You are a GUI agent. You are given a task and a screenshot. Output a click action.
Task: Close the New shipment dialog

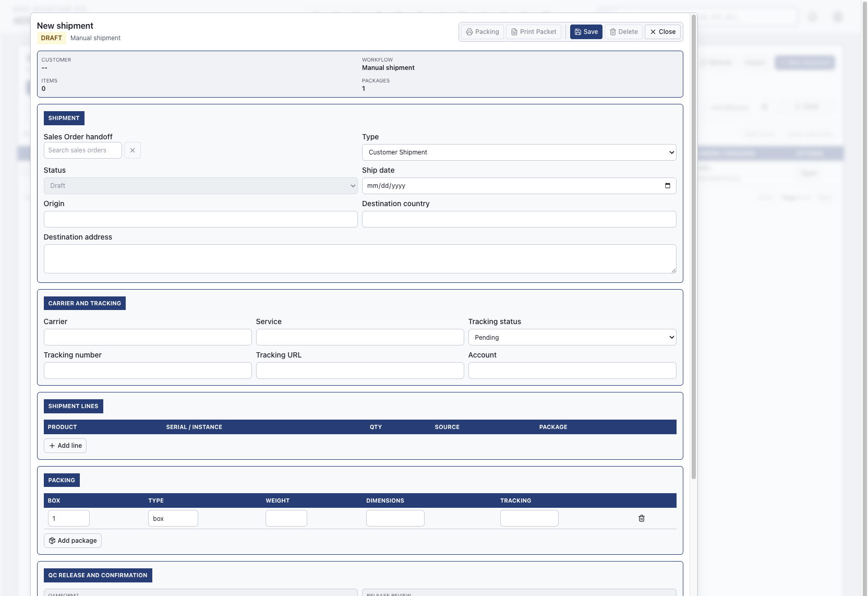[x=662, y=32]
